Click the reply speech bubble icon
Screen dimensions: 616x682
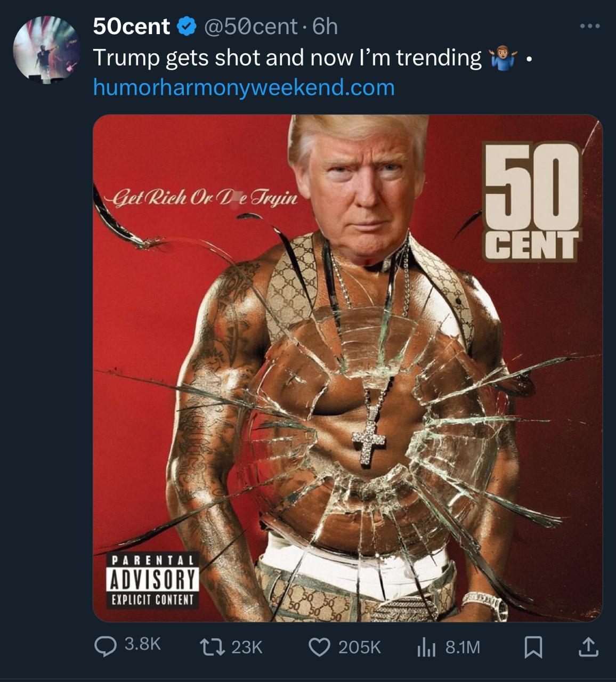click(104, 647)
